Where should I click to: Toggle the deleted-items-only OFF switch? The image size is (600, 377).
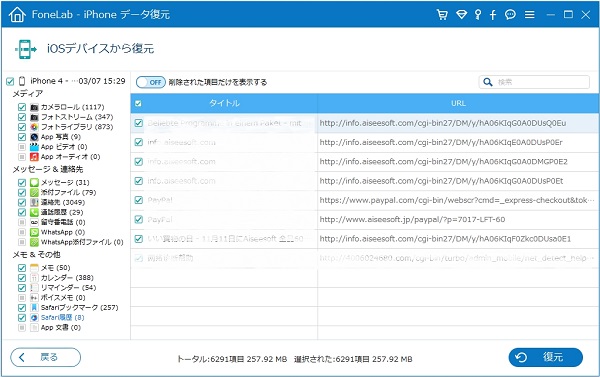[151, 82]
